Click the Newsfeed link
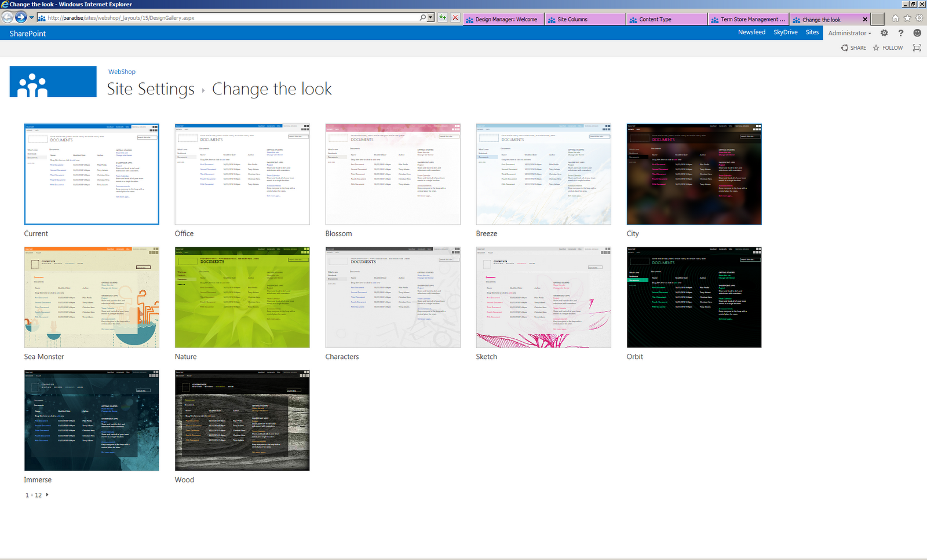The image size is (927, 560). [751, 32]
